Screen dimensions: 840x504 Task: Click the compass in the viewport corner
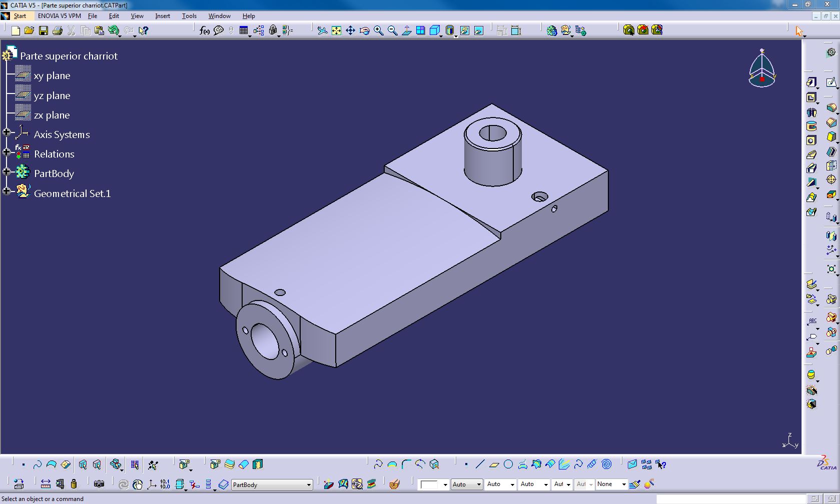(762, 68)
